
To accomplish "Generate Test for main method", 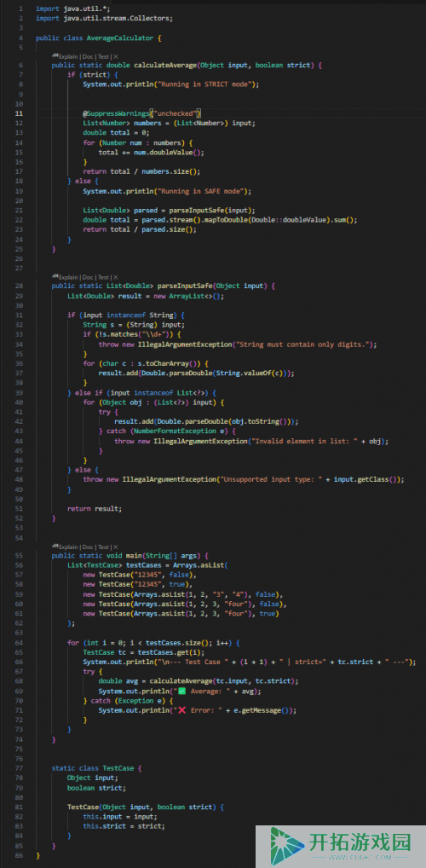I will [x=104, y=547].
